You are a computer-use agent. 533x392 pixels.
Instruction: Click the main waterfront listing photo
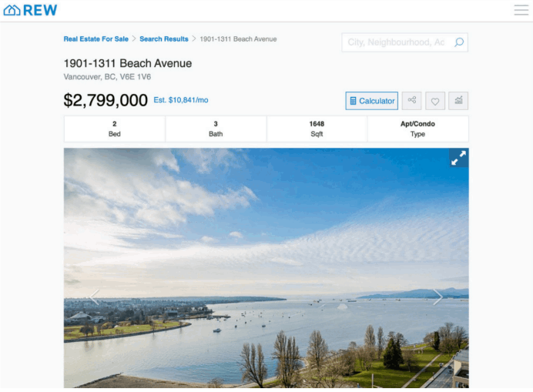click(x=266, y=254)
